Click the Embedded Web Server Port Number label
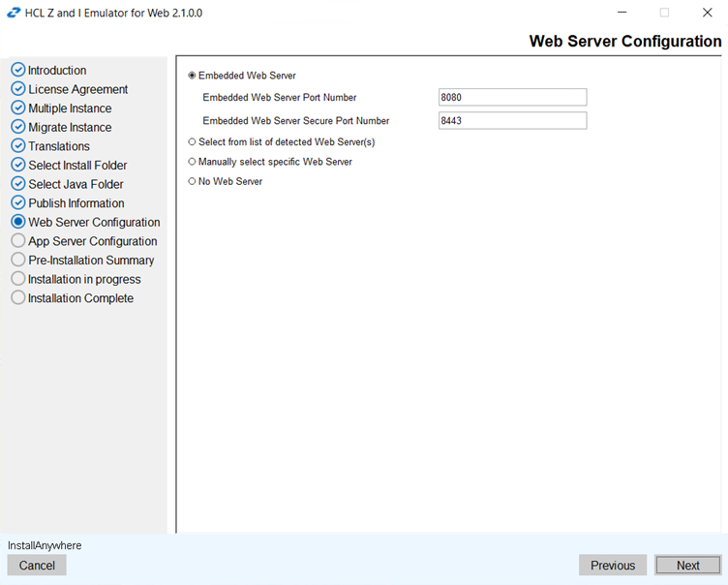This screenshot has width=728, height=585. (280, 97)
